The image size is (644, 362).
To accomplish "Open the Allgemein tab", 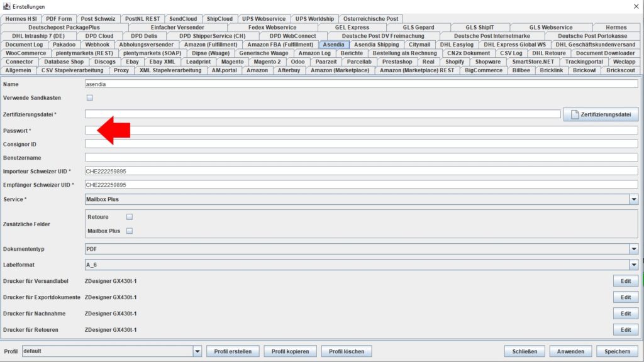I will tap(18, 70).
